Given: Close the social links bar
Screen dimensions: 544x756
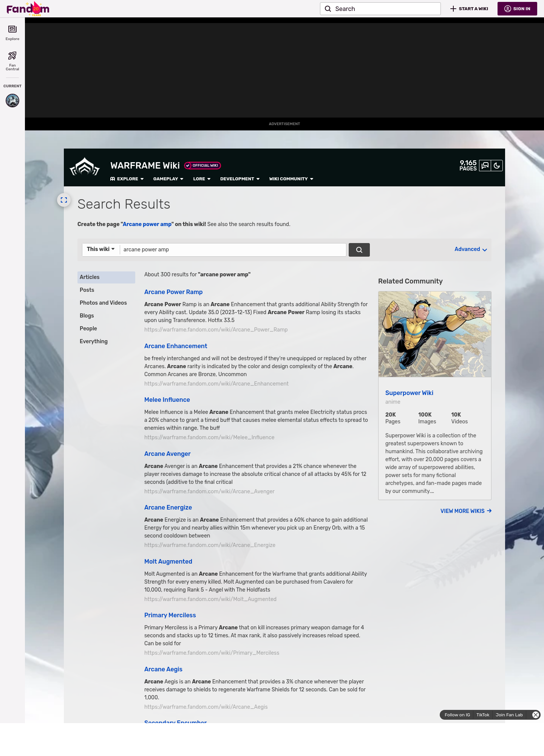Looking at the screenshot, I should pos(535,715).
